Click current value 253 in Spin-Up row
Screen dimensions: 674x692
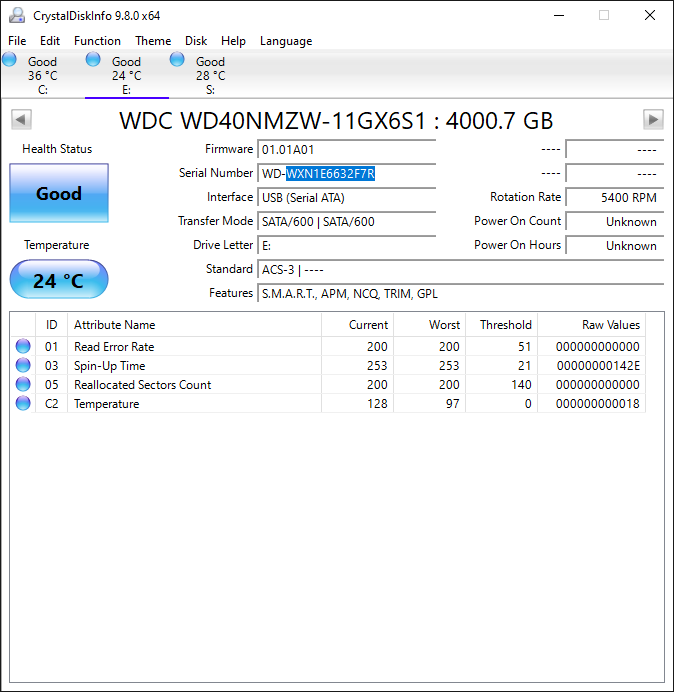pos(377,366)
